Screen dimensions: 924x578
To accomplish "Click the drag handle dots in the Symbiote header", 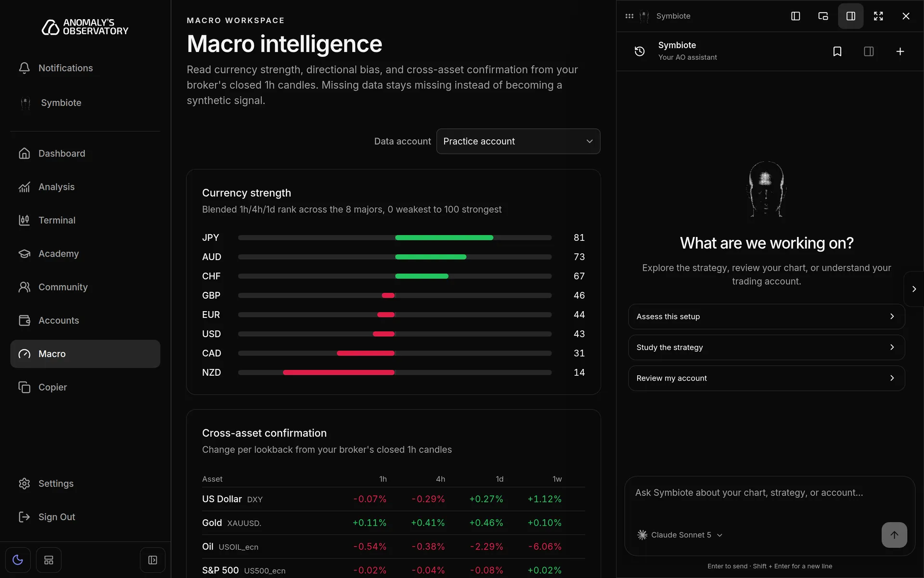I will pyautogui.click(x=629, y=16).
